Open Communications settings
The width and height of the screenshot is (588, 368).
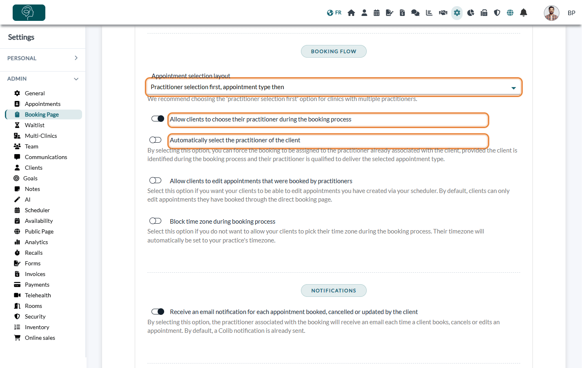46,157
